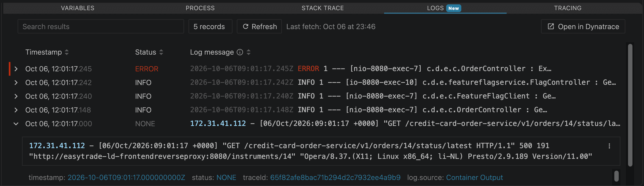Expand the log row at 12:01:17.240
The height and width of the screenshot is (186, 644).
[x=16, y=96]
